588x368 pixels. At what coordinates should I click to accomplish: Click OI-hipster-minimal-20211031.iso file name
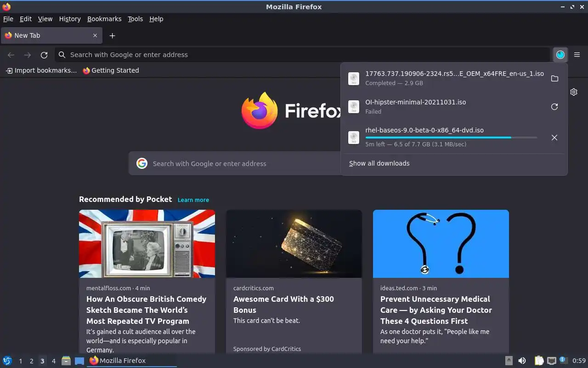415,102
